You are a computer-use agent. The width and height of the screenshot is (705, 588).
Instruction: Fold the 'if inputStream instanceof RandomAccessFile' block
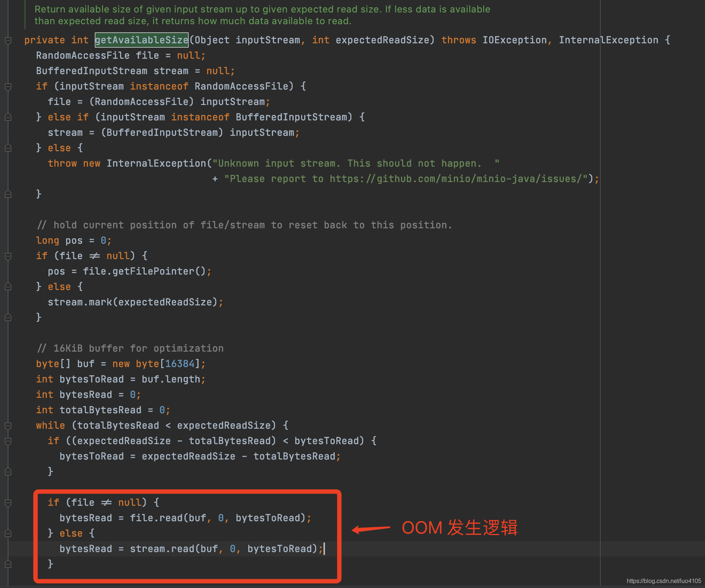8,87
